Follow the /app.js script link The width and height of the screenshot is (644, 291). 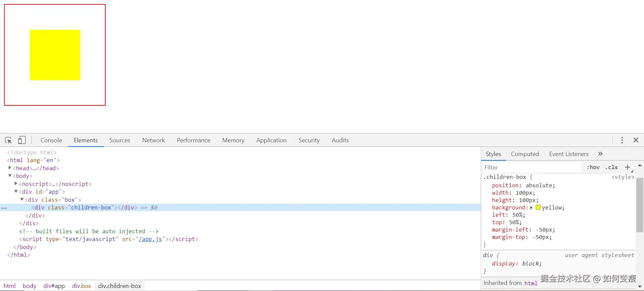[150, 239]
